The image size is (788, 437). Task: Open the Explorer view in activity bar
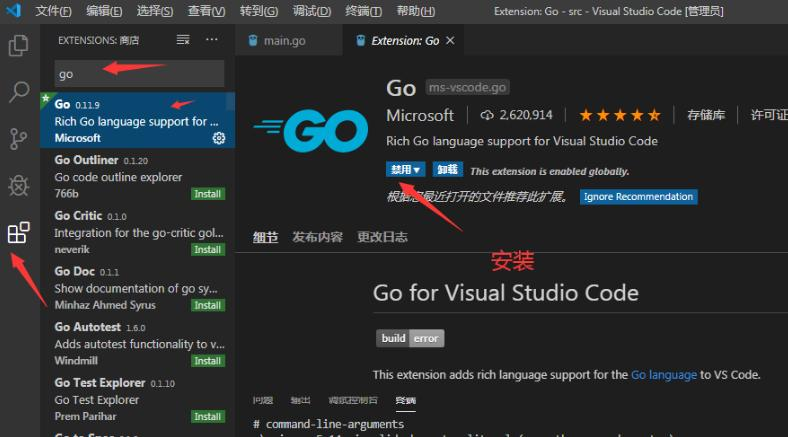19,46
